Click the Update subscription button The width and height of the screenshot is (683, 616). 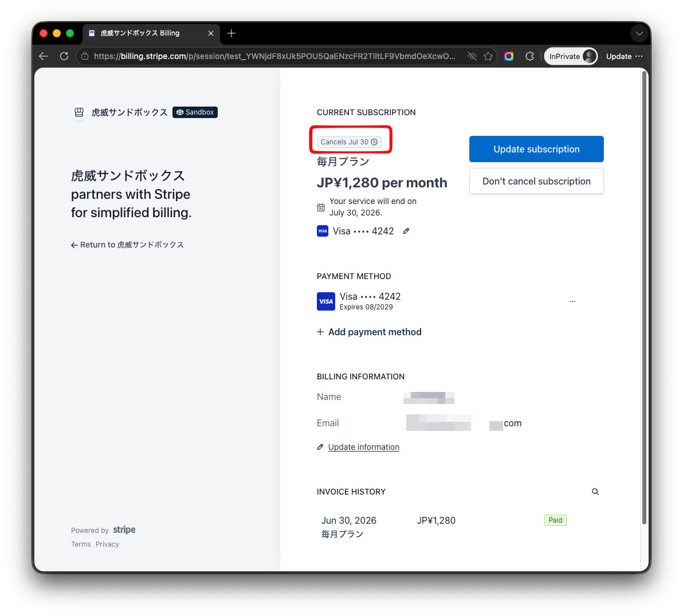click(x=536, y=149)
